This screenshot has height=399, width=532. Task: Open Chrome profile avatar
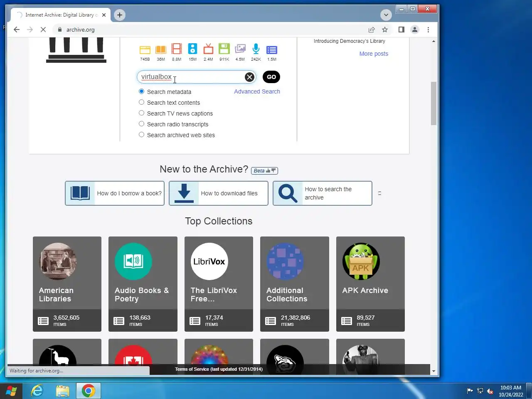pyautogui.click(x=415, y=30)
